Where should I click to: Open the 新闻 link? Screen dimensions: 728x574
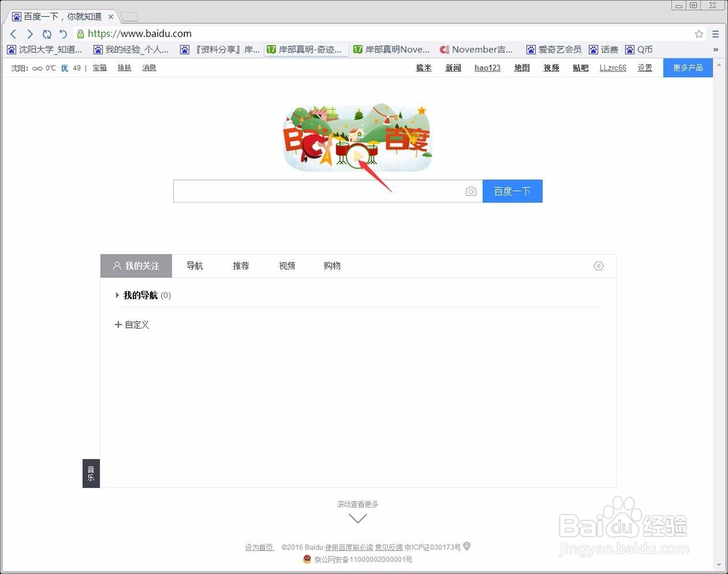pyautogui.click(x=453, y=68)
